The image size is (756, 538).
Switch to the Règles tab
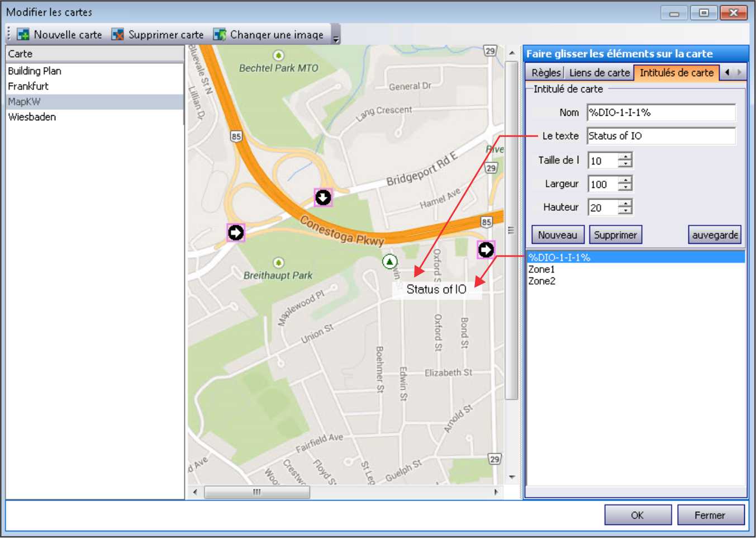pos(545,73)
